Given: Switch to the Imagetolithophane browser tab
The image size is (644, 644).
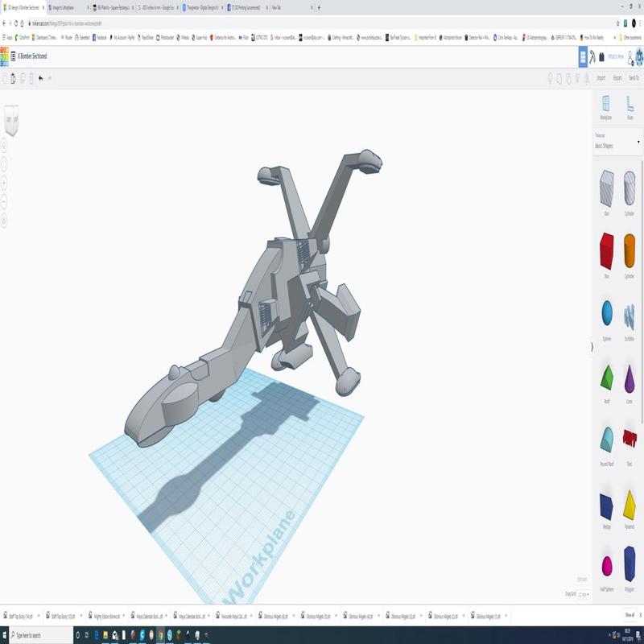Looking at the screenshot, I should [68, 6].
